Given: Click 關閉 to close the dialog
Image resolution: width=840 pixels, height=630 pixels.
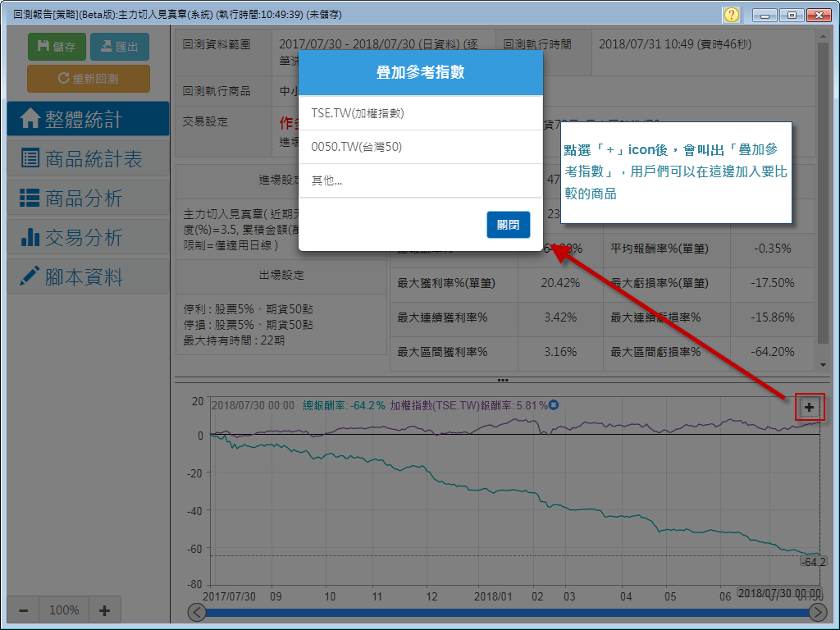Looking at the screenshot, I should pos(508,225).
